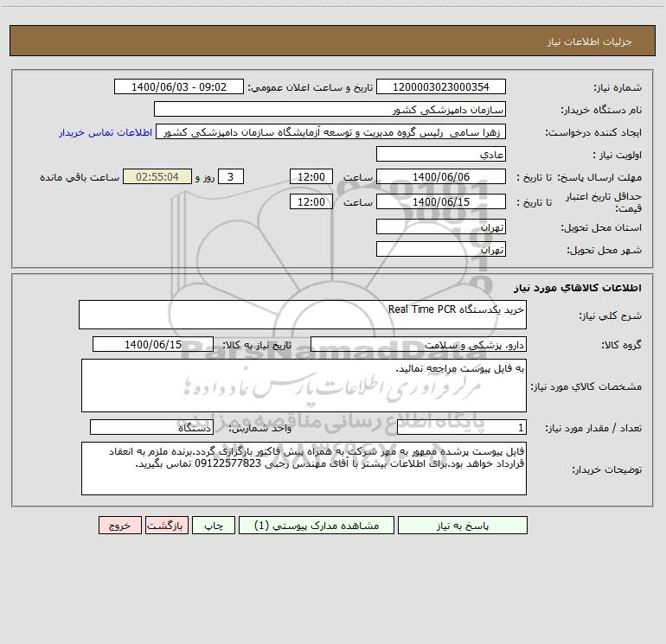The height and width of the screenshot is (644, 666).
Task: Click the remaining days field showing 3
Action: (231, 176)
